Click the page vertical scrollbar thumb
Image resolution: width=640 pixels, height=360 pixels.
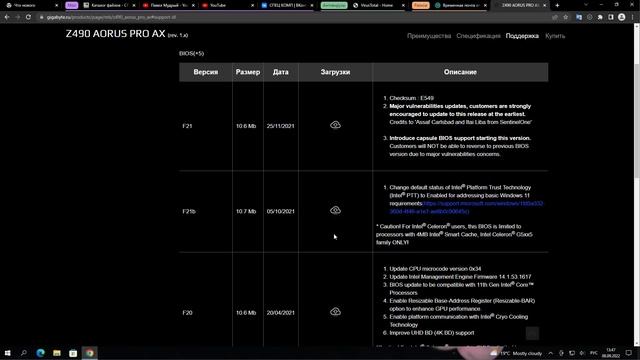click(636, 122)
